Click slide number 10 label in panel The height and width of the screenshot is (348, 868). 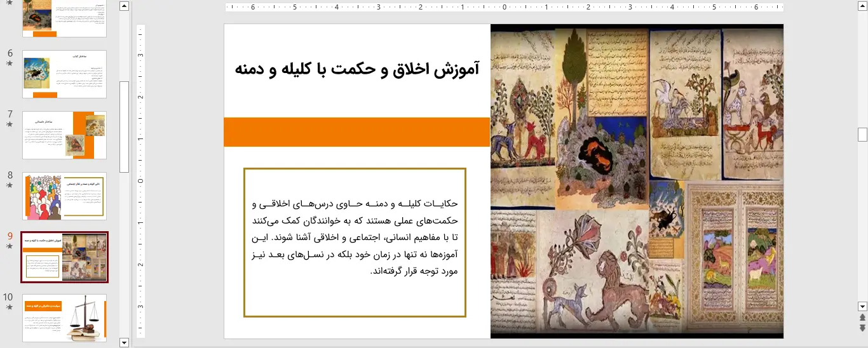8,297
